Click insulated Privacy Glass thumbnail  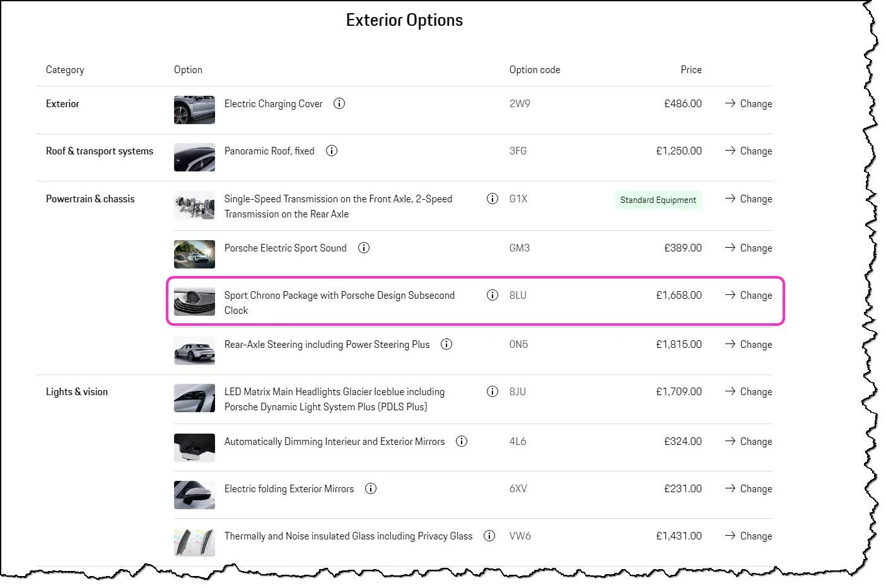click(x=194, y=542)
